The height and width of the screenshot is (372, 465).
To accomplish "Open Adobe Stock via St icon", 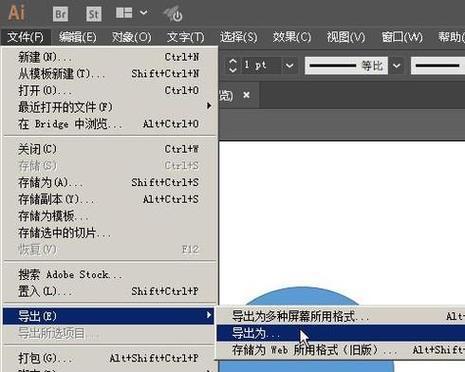I will tap(94, 14).
